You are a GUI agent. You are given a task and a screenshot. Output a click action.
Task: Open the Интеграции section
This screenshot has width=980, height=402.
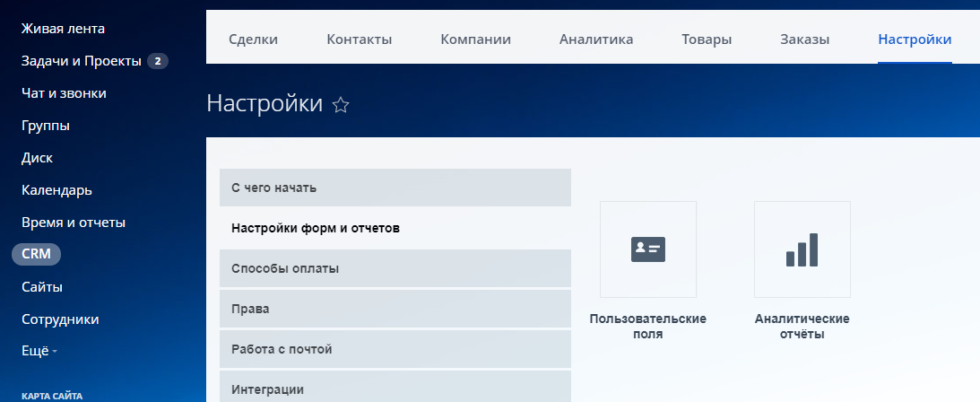395,387
